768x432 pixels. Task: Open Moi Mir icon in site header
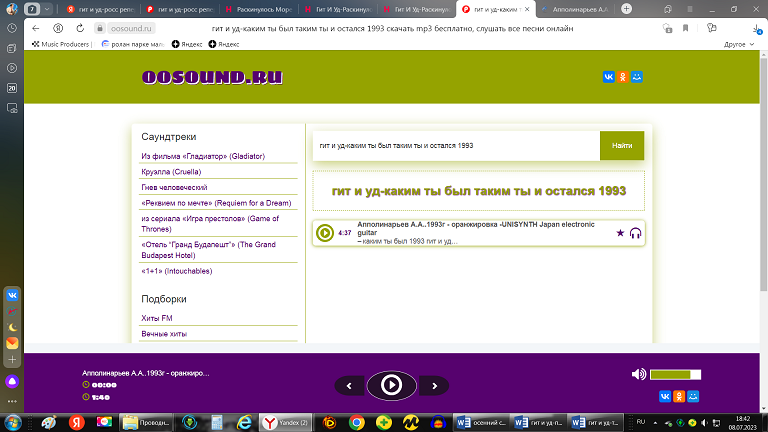pos(637,77)
